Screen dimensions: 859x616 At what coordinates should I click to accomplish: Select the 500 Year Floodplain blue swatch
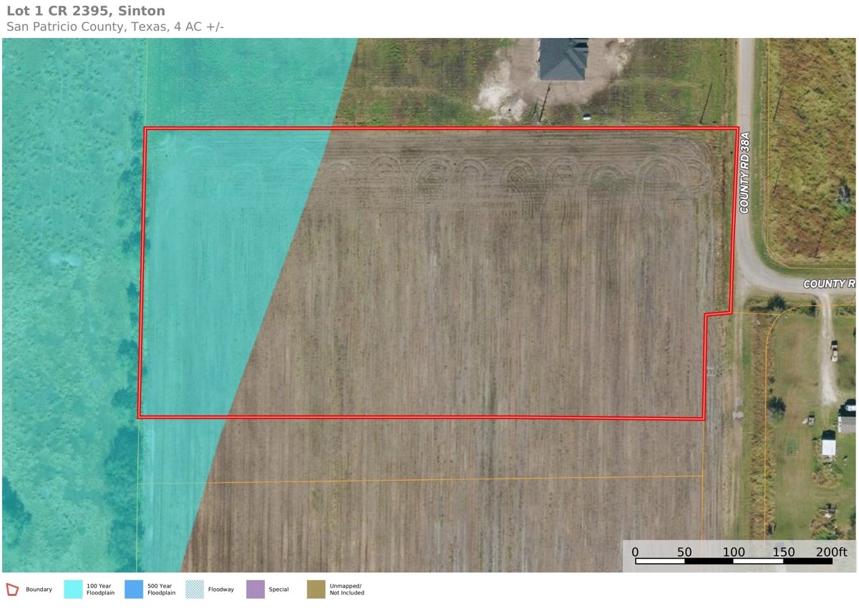pyautogui.click(x=134, y=590)
